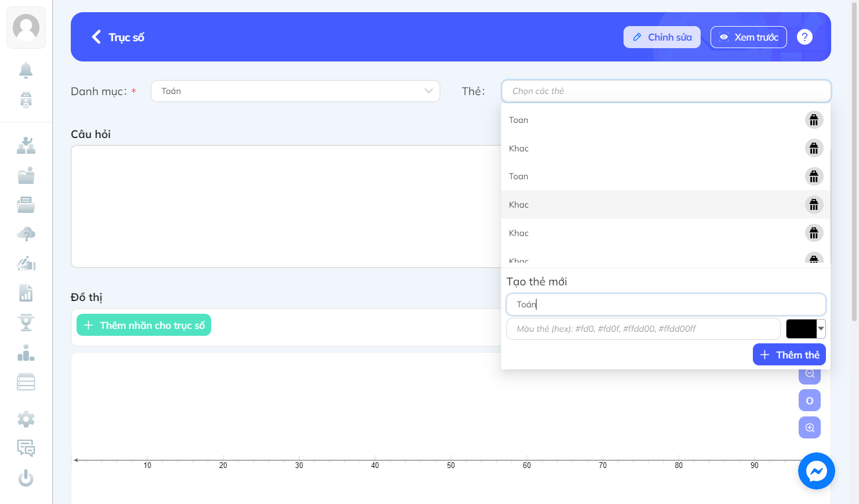
Task: Click the robot icon in sidebar
Action: [26, 100]
